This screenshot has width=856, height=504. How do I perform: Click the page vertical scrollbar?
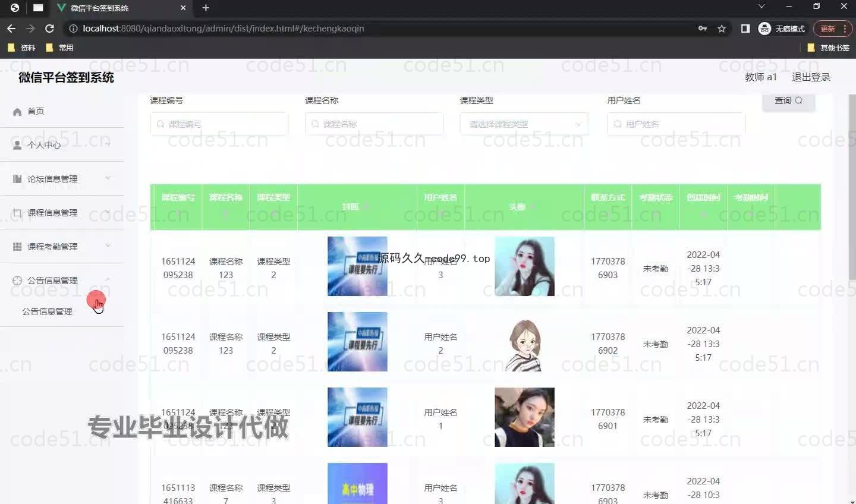click(852, 187)
